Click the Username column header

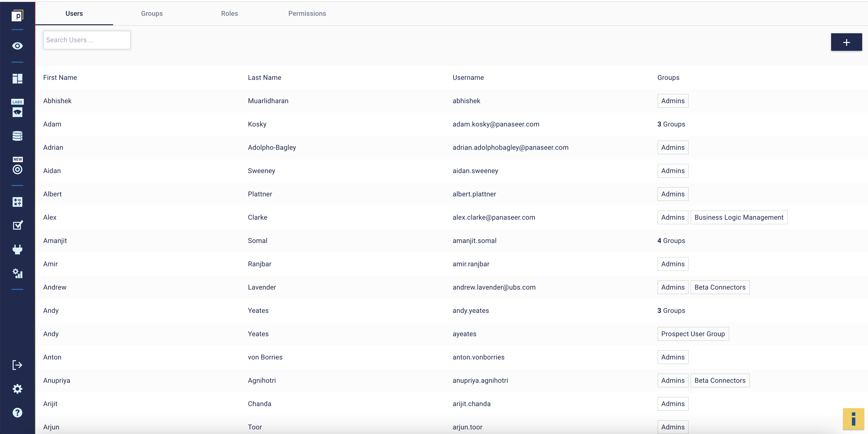coord(468,77)
